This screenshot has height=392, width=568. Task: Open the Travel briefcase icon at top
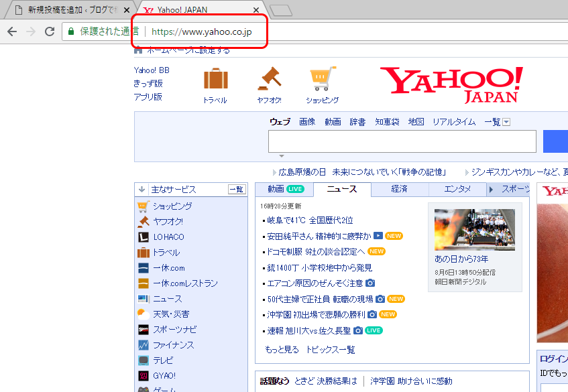[215, 78]
